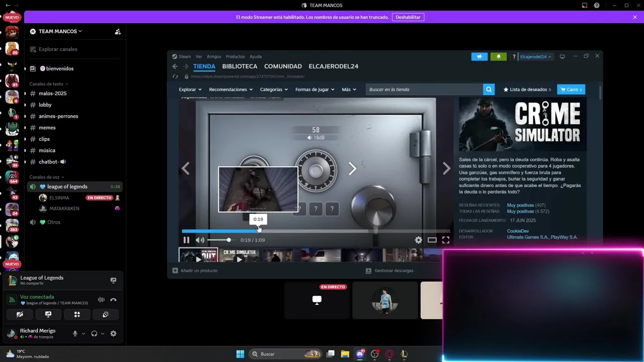Collapse the Canales de voz category
This screenshot has height=362, width=644.
tap(46, 177)
